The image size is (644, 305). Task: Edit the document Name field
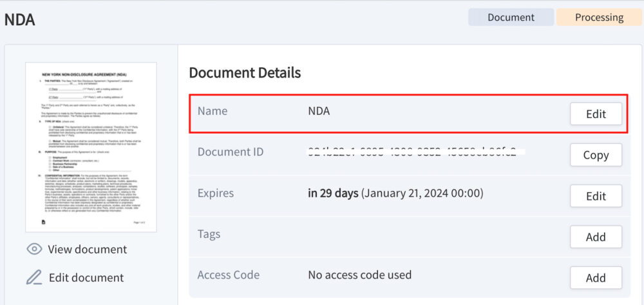tap(596, 114)
